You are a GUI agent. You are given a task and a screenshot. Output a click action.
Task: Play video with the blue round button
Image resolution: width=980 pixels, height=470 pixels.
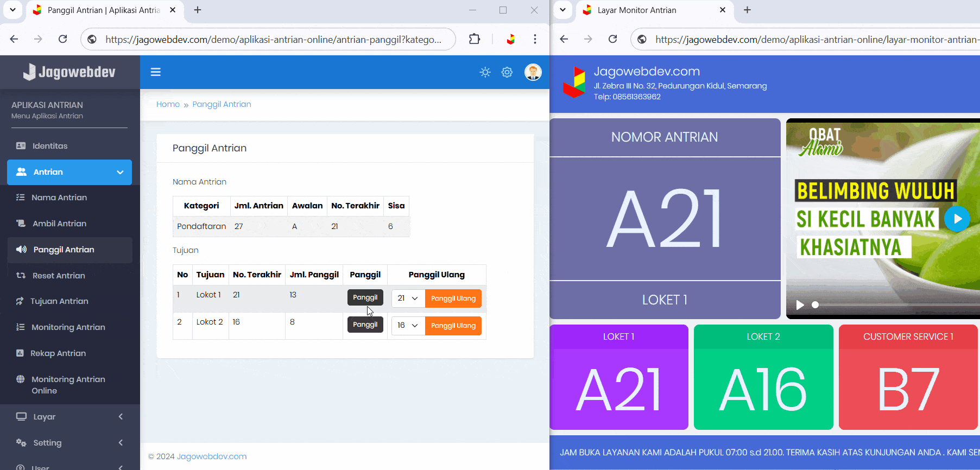(957, 219)
